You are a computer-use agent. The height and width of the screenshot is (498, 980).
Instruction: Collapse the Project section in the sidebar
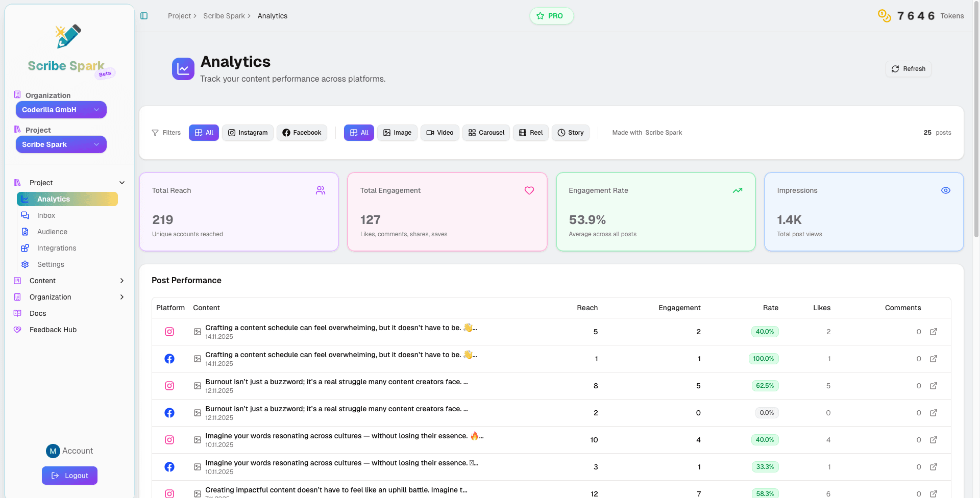pyautogui.click(x=122, y=182)
